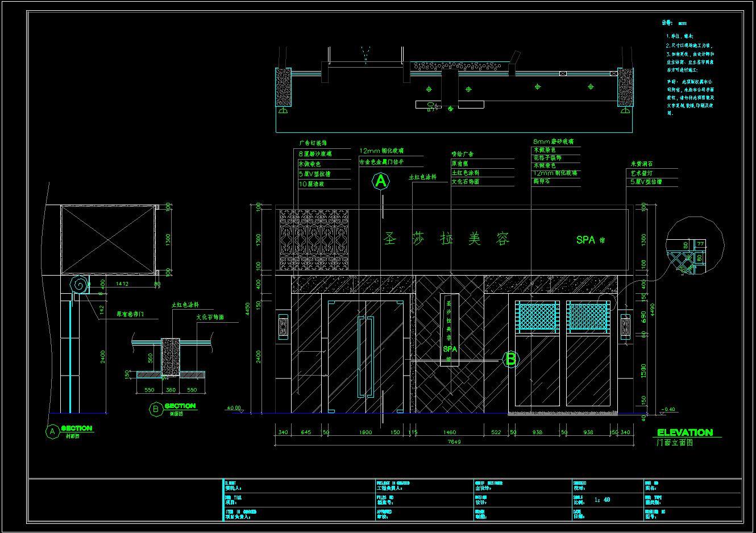Click the vertical 圣莎拉美容 SPA sign panel
The image size is (756, 533).
click(450, 330)
